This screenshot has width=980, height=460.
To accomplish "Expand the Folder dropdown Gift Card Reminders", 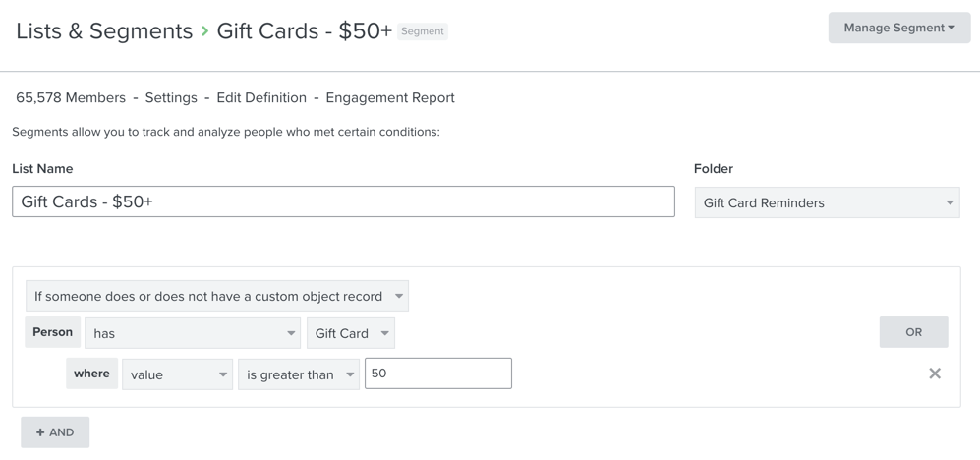I will pyautogui.click(x=827, y=203).
